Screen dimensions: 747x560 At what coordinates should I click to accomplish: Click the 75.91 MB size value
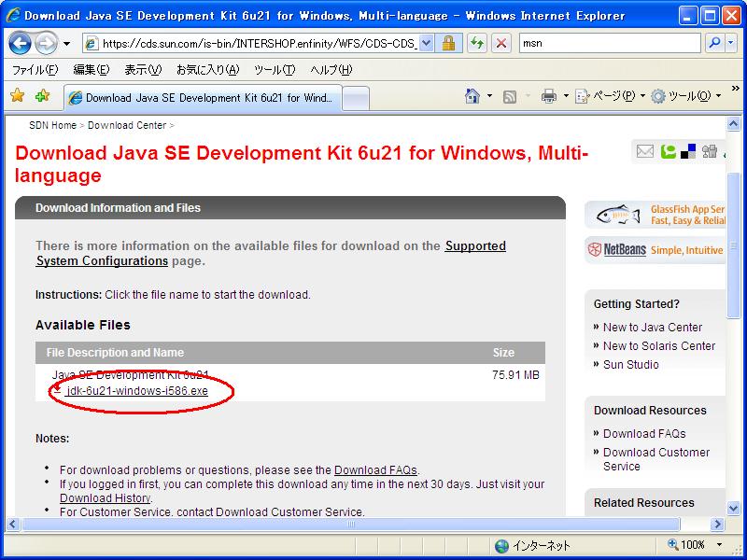[x=516, y=375]
